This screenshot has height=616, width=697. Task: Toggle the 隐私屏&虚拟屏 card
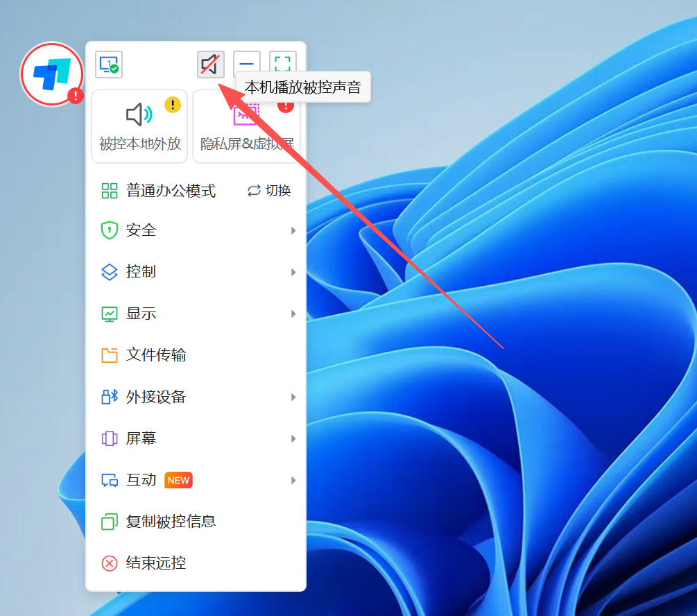click(247, 126)
